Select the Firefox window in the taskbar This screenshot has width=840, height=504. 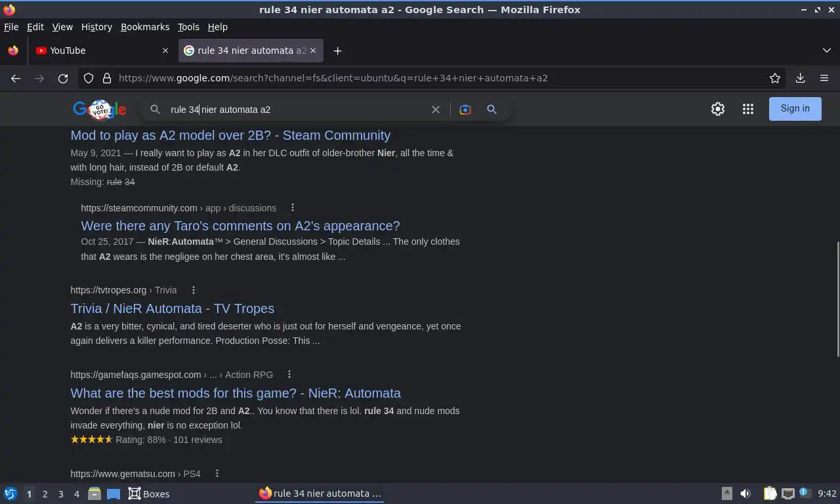(320, 493)
